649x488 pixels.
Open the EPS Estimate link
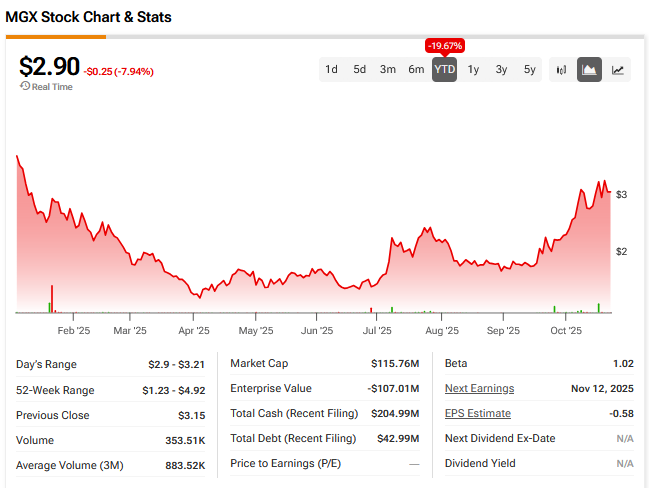[x=477, y=414]
